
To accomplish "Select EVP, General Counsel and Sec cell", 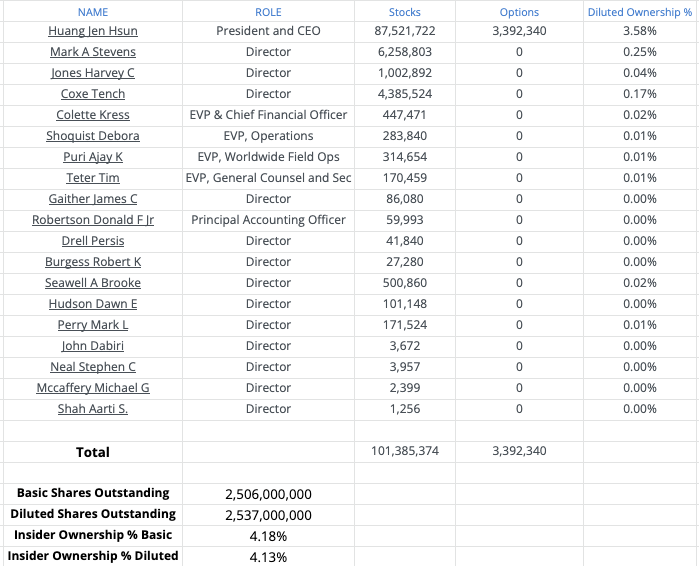I will [268, 178].
